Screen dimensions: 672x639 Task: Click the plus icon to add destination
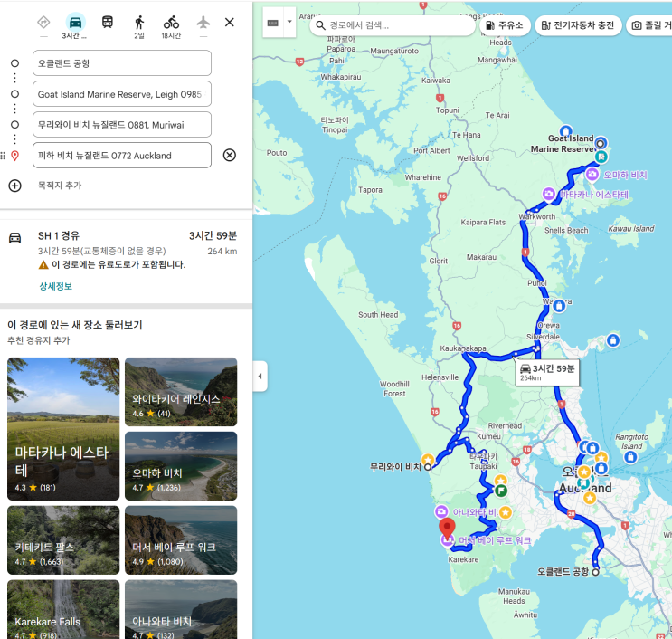pyautogui.click(x=15, y=186)
